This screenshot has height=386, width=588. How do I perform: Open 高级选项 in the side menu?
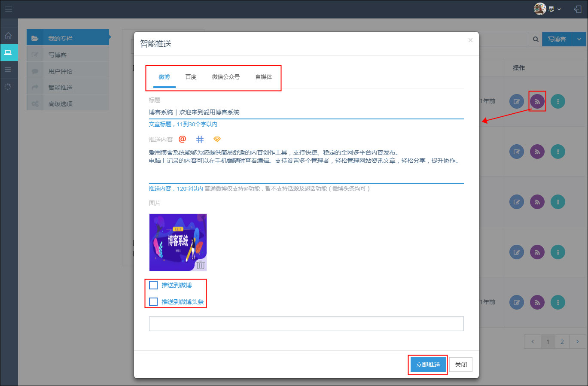pos(68,103)
